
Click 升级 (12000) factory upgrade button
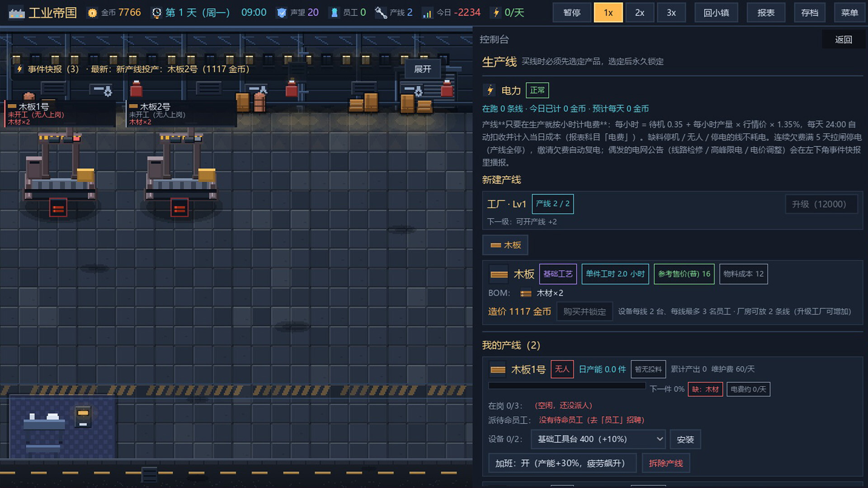coord(821,204)
